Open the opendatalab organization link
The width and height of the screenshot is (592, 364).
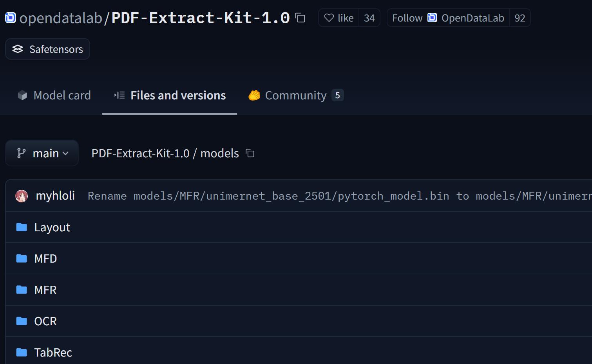(61, 18)
